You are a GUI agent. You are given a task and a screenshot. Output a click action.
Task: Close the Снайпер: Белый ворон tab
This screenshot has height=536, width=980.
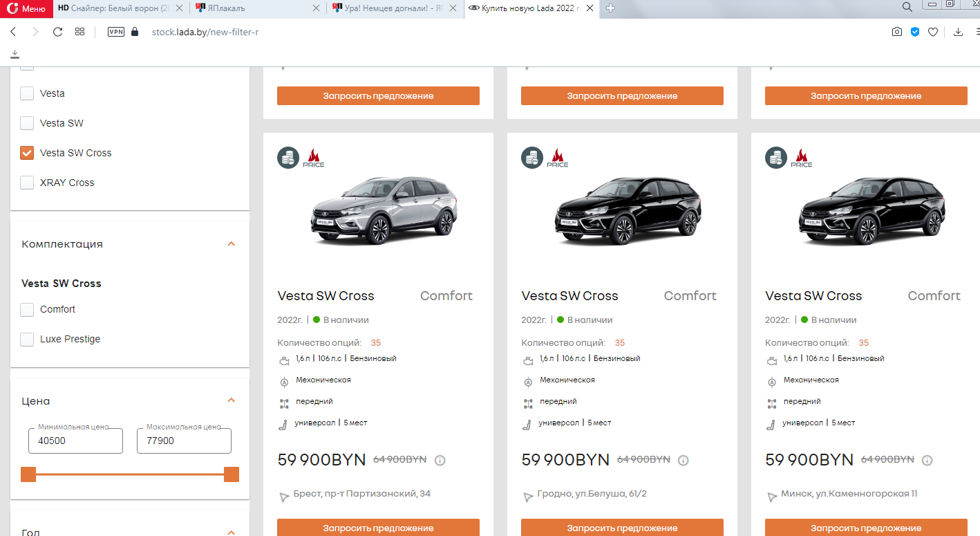coord(180,8)
